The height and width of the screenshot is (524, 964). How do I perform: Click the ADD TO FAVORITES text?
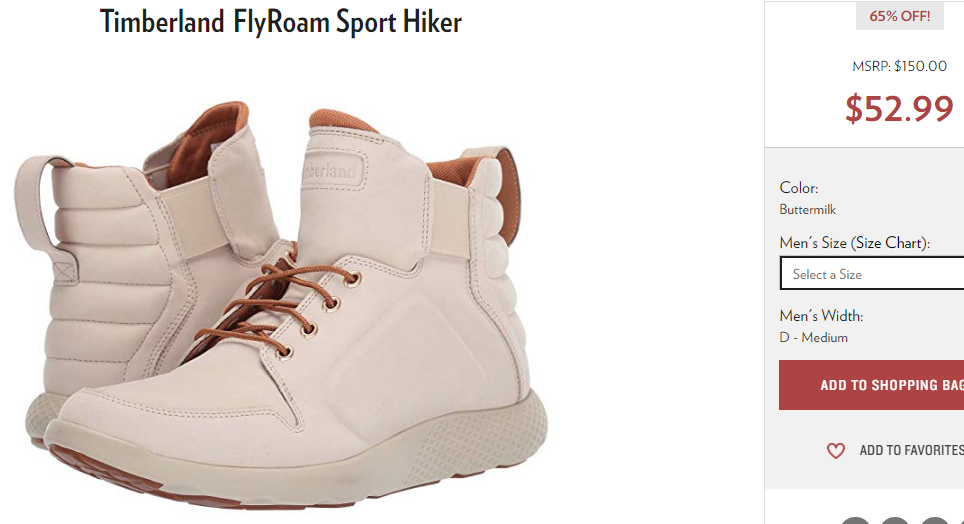coord(911,450)
